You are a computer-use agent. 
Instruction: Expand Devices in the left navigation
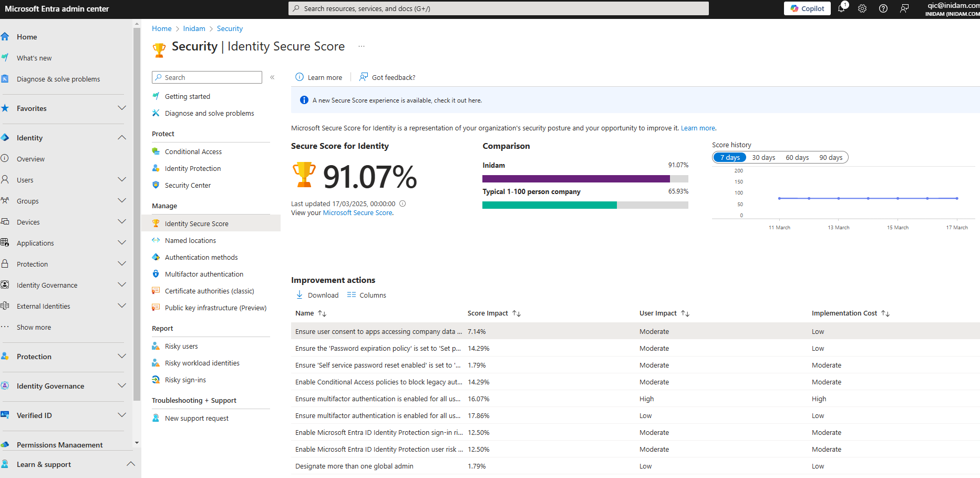(x=122, y=221)
